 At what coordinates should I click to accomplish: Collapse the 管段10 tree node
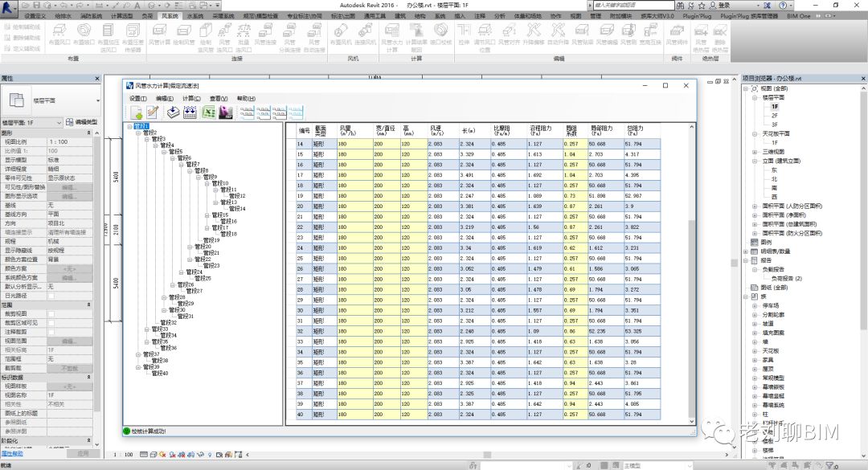(x=208, y=183)
